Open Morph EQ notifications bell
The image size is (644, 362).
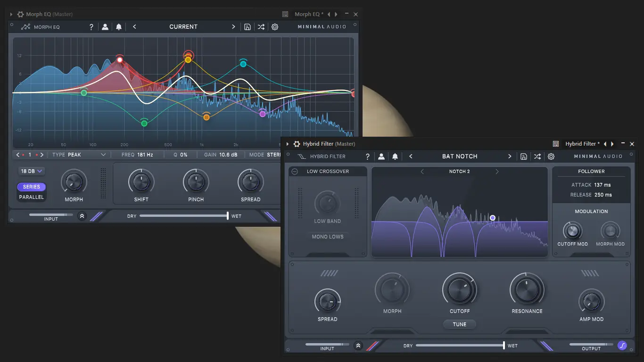(119, 27)
